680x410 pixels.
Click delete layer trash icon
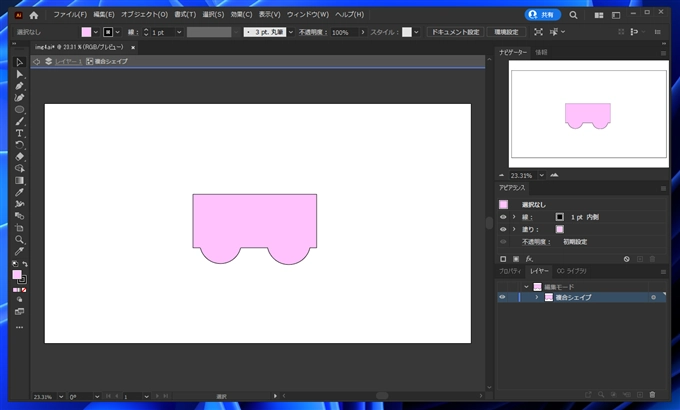coord(652,394)
